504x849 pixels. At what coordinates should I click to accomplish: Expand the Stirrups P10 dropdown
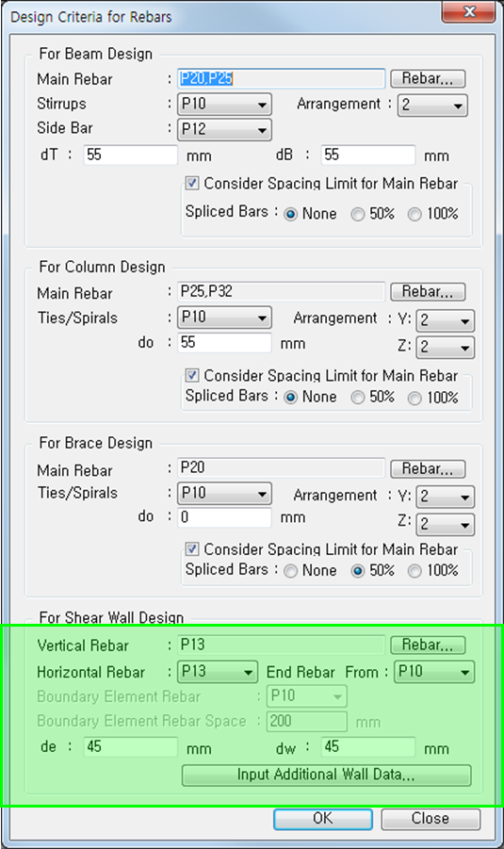click(x=224, y=104)
